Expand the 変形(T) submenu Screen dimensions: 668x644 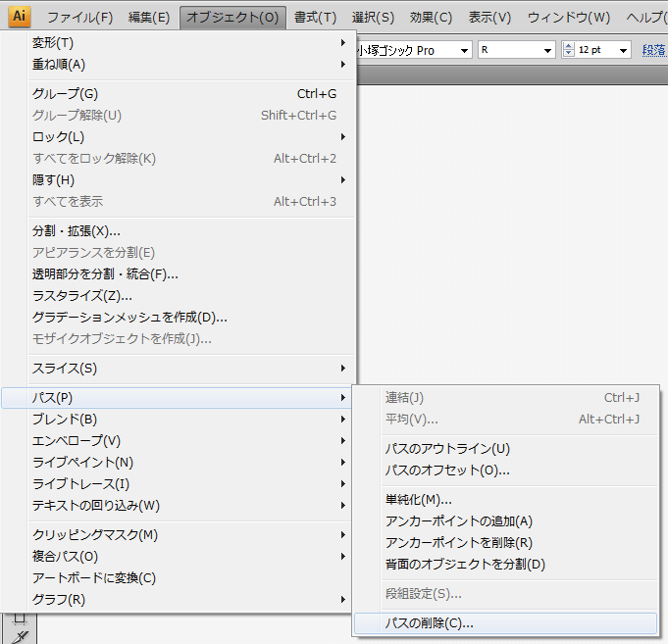click(x=53, y=43)
